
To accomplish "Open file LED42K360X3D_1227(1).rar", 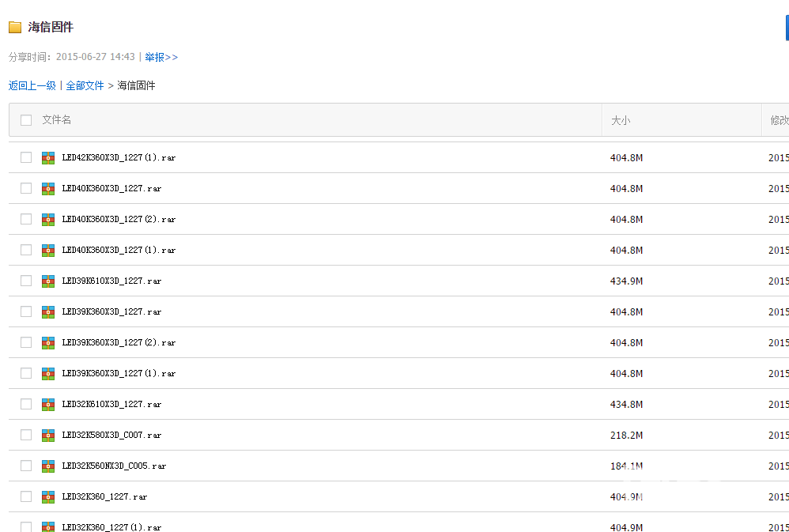I will coord(119,157).
